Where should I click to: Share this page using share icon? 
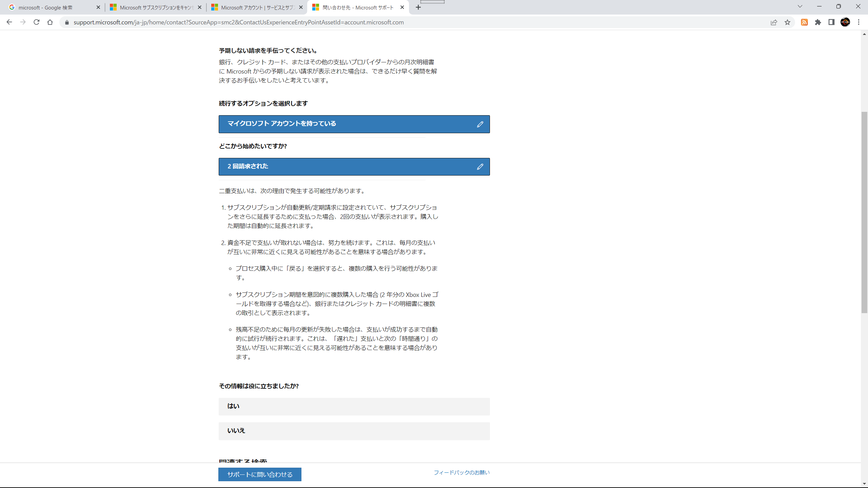(x=774, y=22)
